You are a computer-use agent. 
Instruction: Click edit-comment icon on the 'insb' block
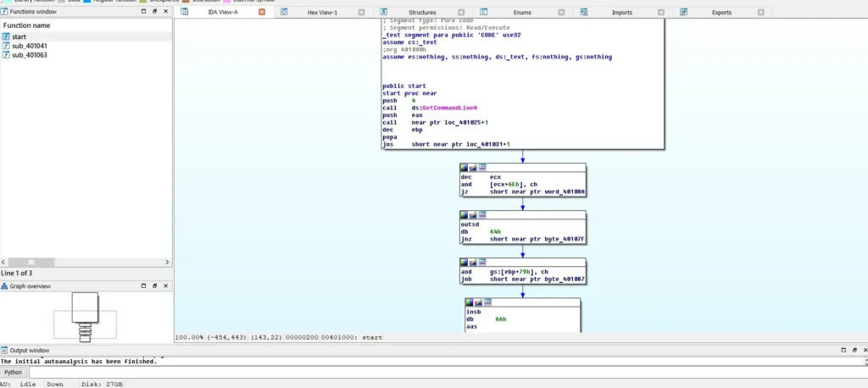[x=479, y=302]
